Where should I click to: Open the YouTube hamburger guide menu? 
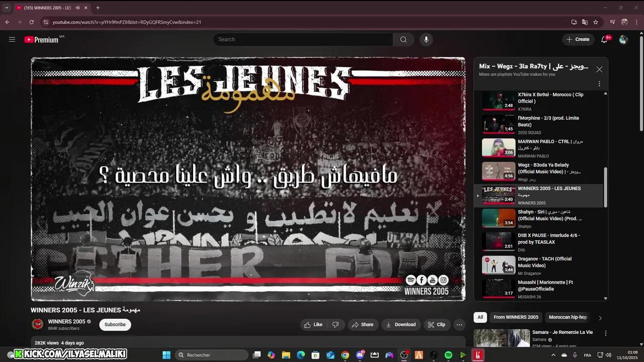click(x=12, y=39)
